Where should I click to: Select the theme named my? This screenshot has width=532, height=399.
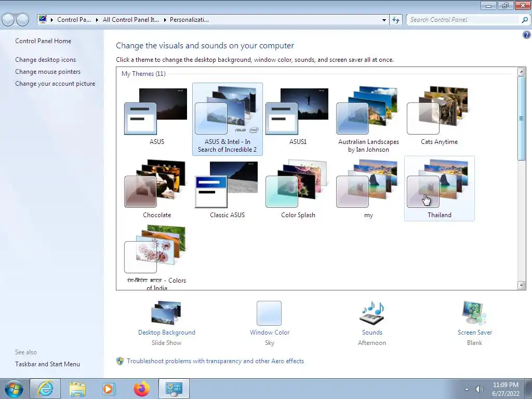368,183
